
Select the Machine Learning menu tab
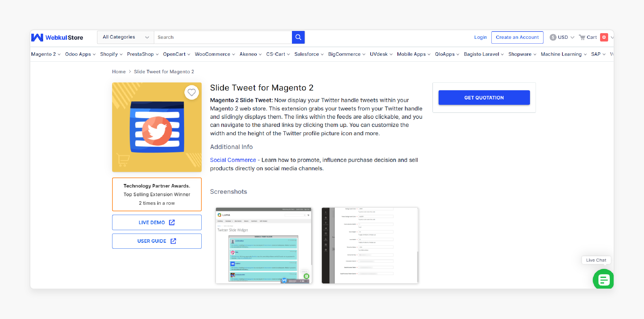(x=563, y=54)
